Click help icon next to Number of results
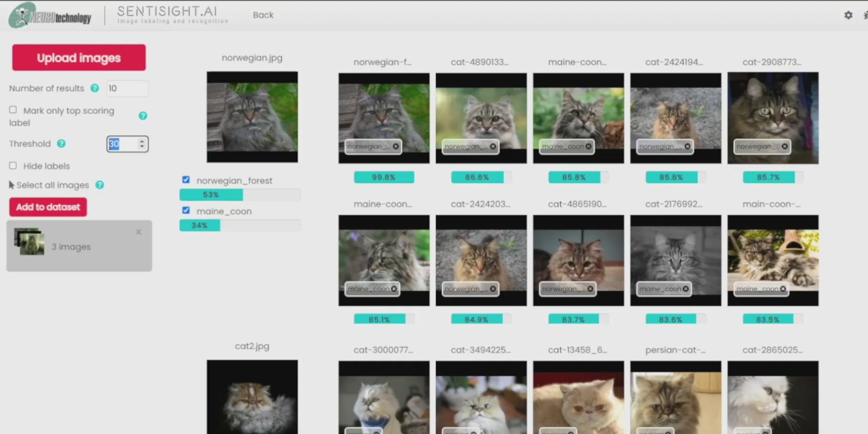The image size is (868, 434). (x=94, y=88)
